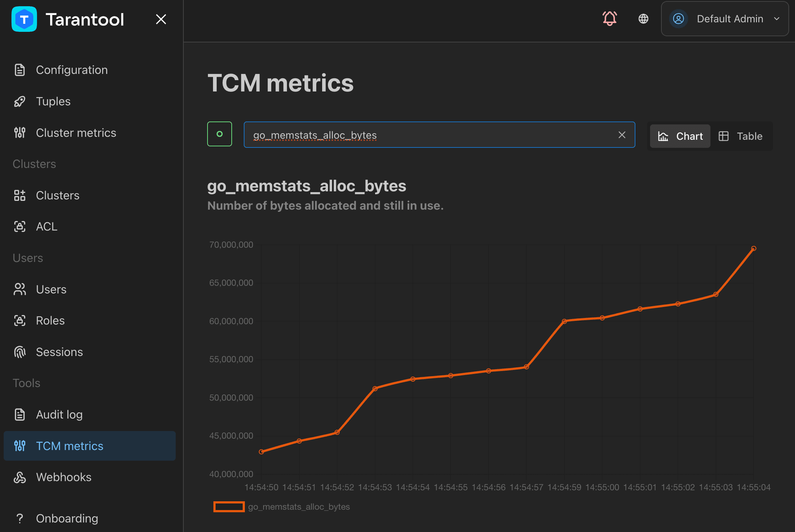Open the Roles page
Viewport: 795px width, 532px height.
point(90,321)
